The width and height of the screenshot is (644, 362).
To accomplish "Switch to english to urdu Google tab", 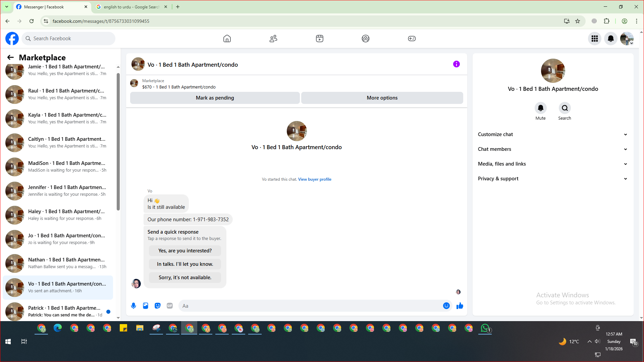I will click(x=131, y=7).
